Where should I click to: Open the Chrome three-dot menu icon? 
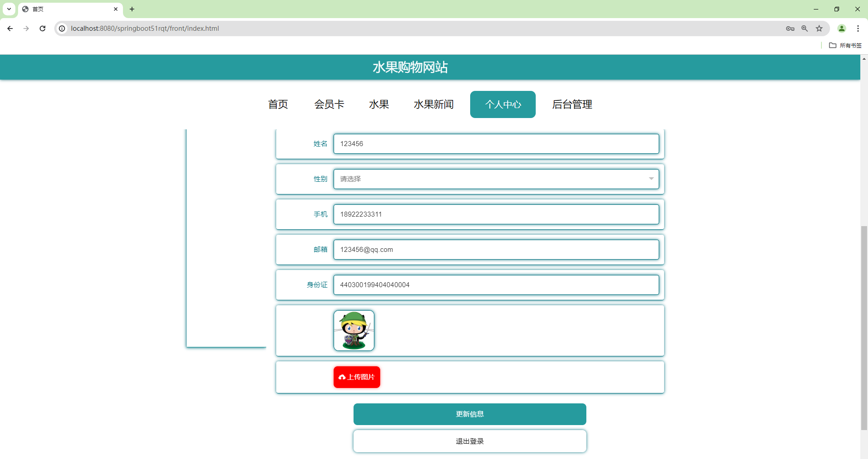859,28
